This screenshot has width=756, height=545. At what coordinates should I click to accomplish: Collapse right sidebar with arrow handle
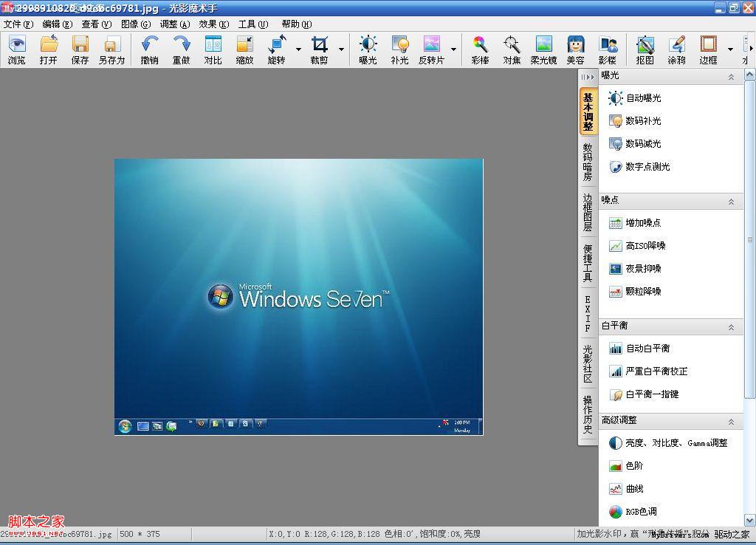pyautogui.click(x=588, y=77)
